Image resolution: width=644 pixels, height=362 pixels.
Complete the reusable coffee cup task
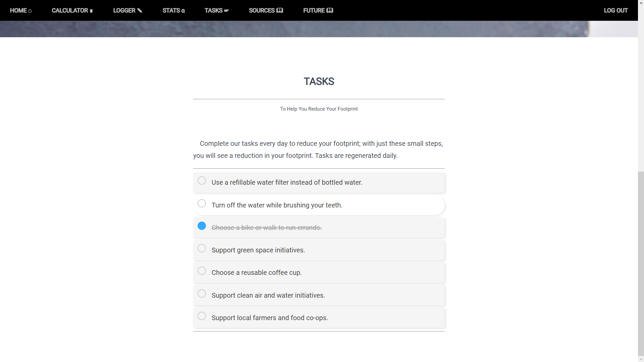point(202,271)
